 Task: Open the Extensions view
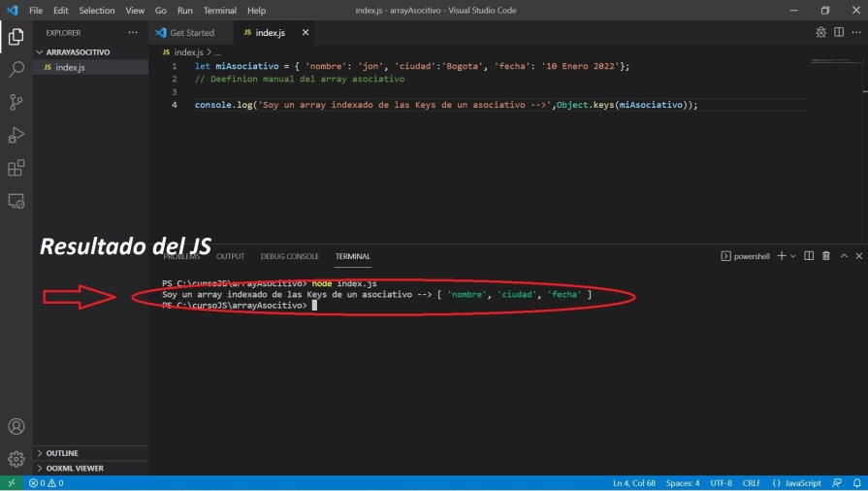pyautogui.click(x=16, y=168)
